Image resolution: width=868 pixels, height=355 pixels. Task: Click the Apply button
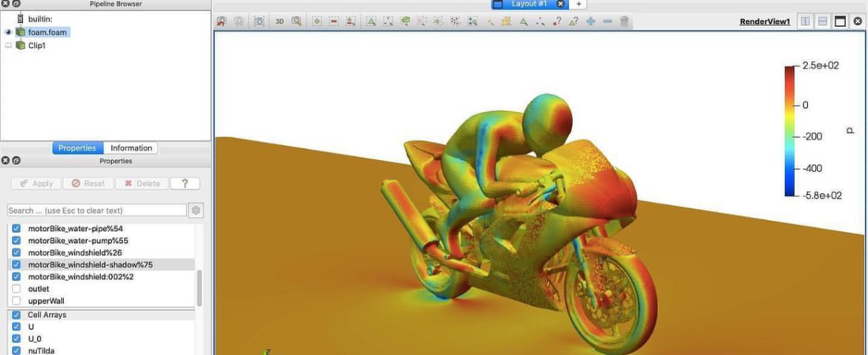pos(36,183)
